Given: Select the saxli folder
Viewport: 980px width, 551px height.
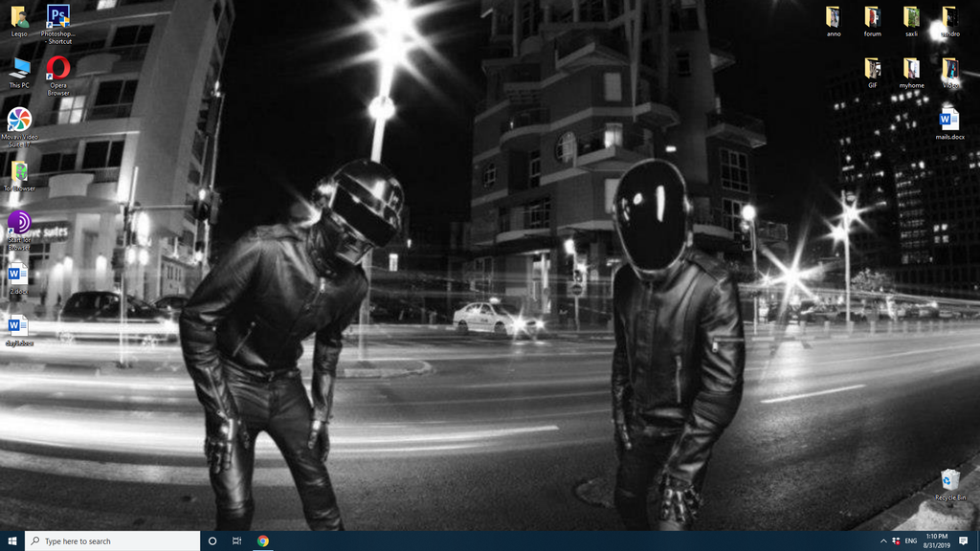Looking at the screenshot, I should click(x=911, y=21).
